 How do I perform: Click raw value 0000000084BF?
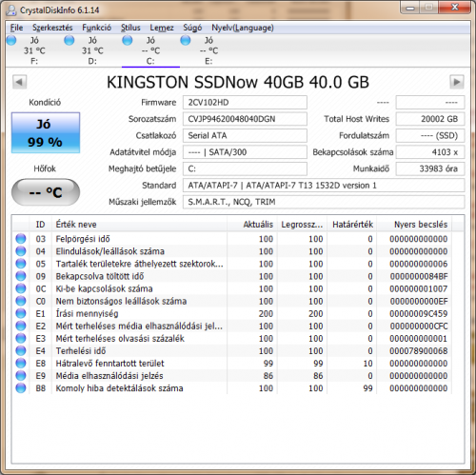[x=419, y=276]
